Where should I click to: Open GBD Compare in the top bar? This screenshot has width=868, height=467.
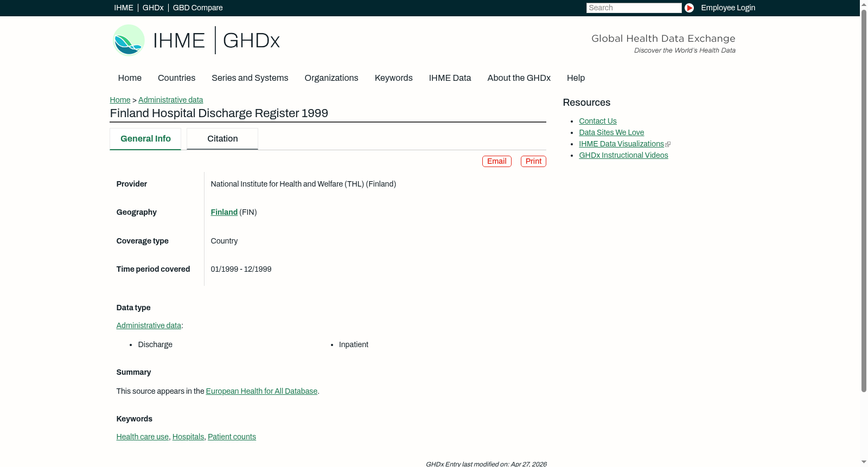pyautogui.click(x=197, y=8)
